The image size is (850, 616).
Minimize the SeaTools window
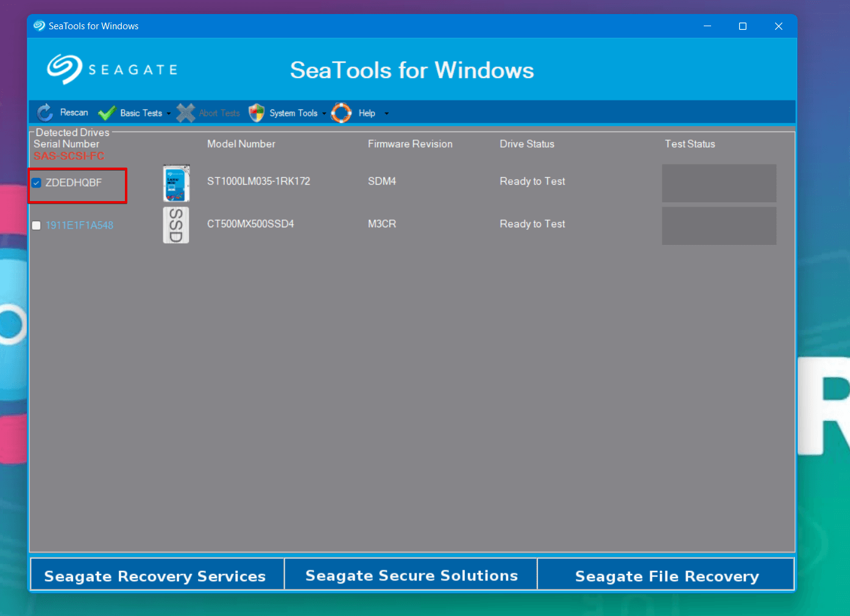click(707, 26)
